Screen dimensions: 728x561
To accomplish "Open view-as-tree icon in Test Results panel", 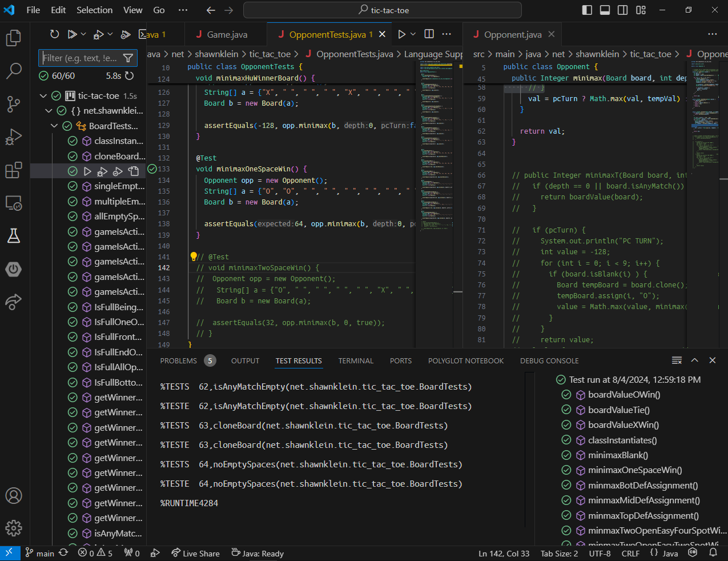I will point(677,360).
